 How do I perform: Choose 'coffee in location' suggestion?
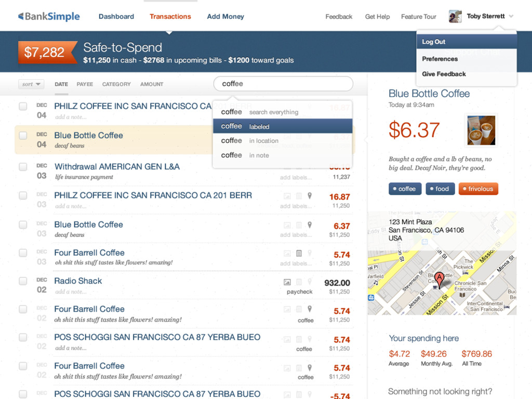(x=283, y=140)
